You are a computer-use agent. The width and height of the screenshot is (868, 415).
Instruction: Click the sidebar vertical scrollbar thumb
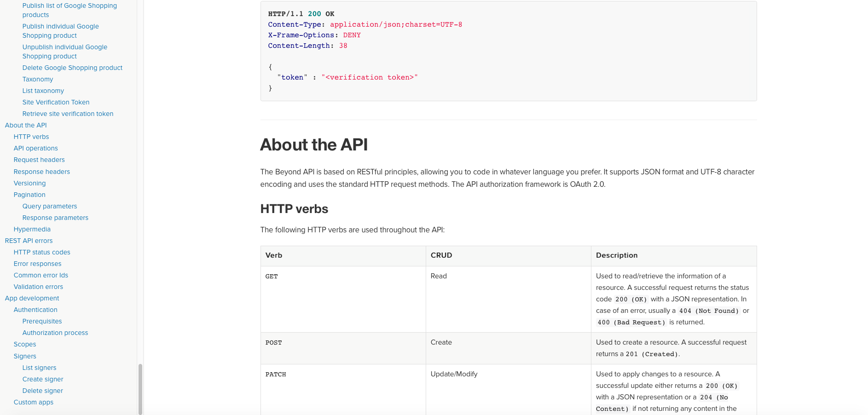[x=140, y=389]
